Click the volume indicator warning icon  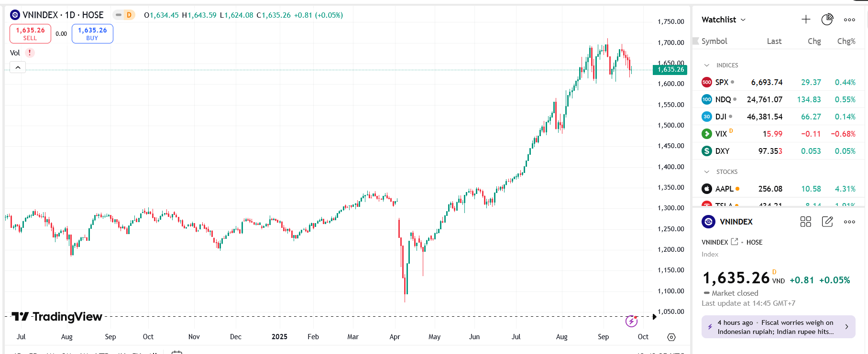coord(30,53)
